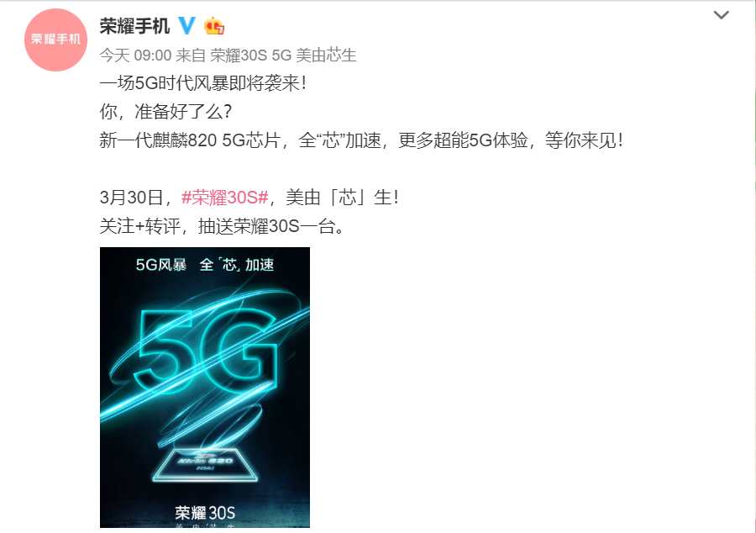
Task: Click the blue V verified badge
Action: [x=187, y=25]
